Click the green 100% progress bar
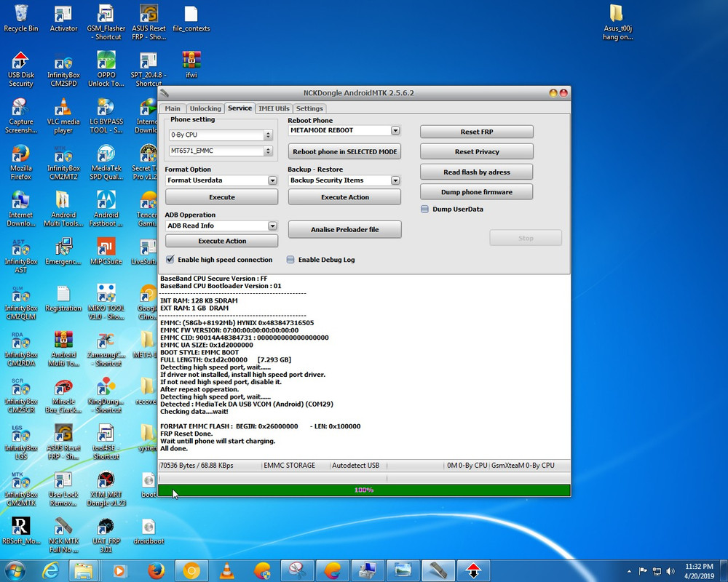 pyautogui.click(x=364, y=490)
